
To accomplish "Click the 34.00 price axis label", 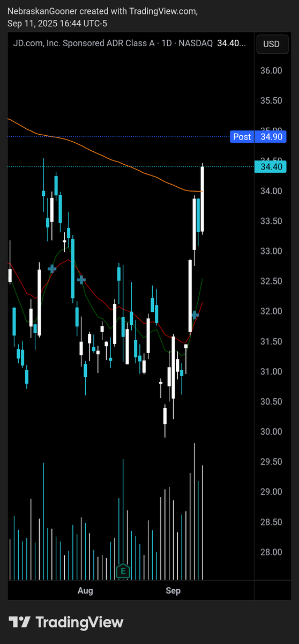I will 271,191.
